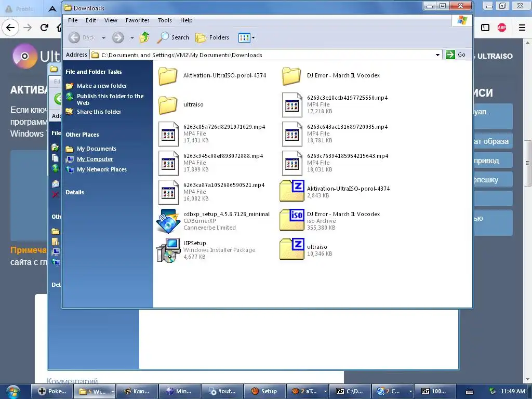Click browser back arrow behind Downloads window
This screenshot has height=399, width=532.
[x=10, y=28]
